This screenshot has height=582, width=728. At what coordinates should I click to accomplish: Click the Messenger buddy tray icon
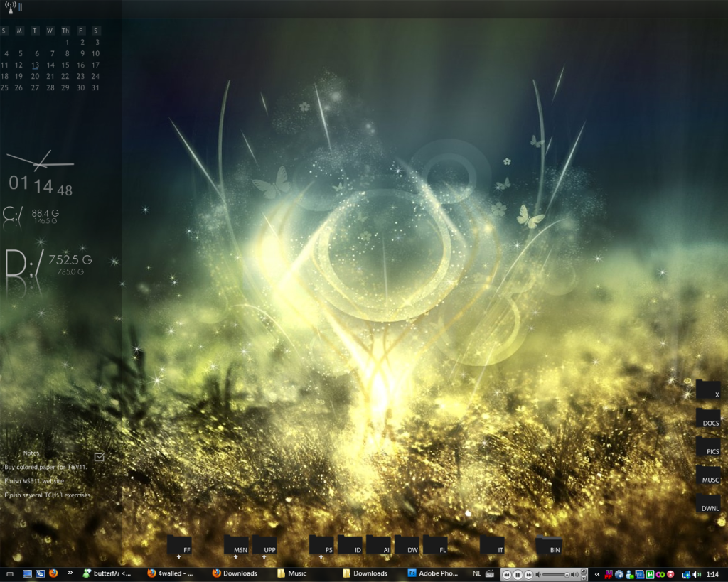click(630, 575)
